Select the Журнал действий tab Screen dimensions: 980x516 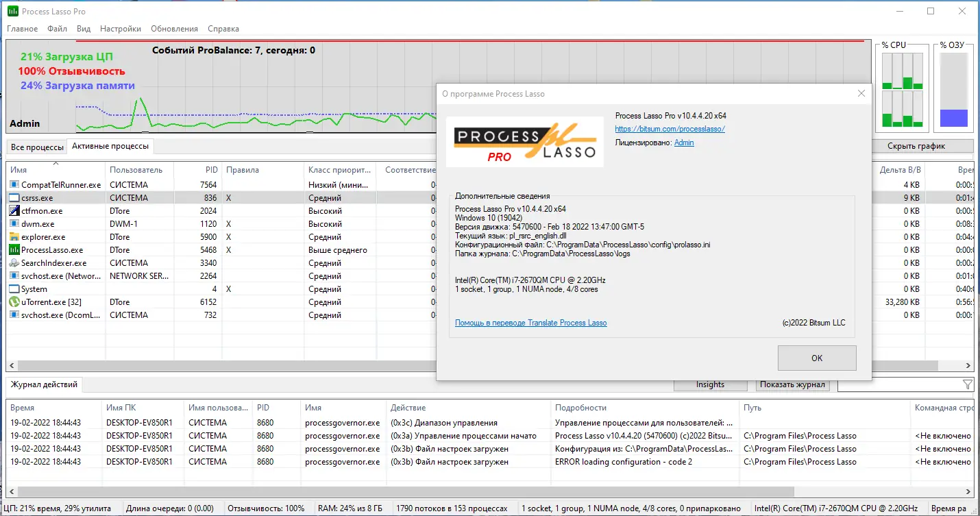45,384
